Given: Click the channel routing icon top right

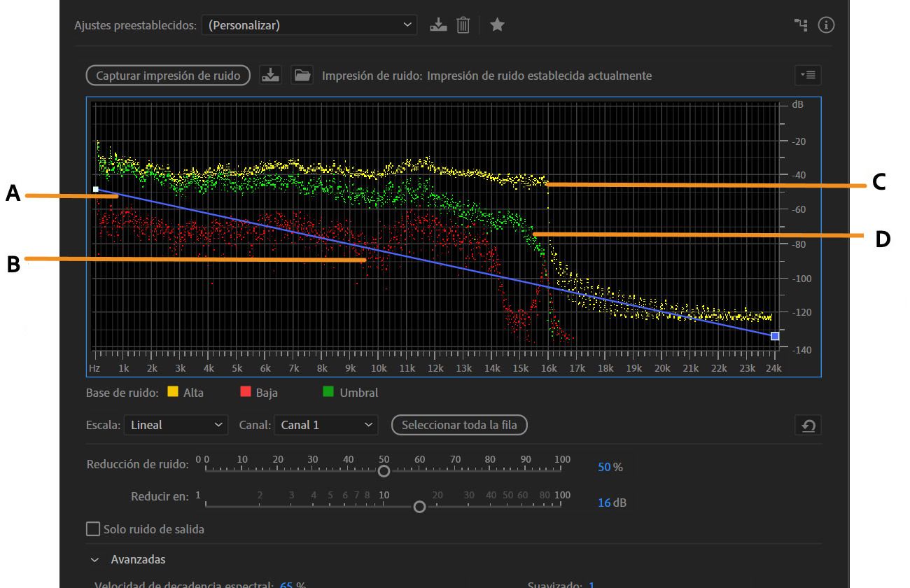Looking at the screenshot, I should point(801,24).
